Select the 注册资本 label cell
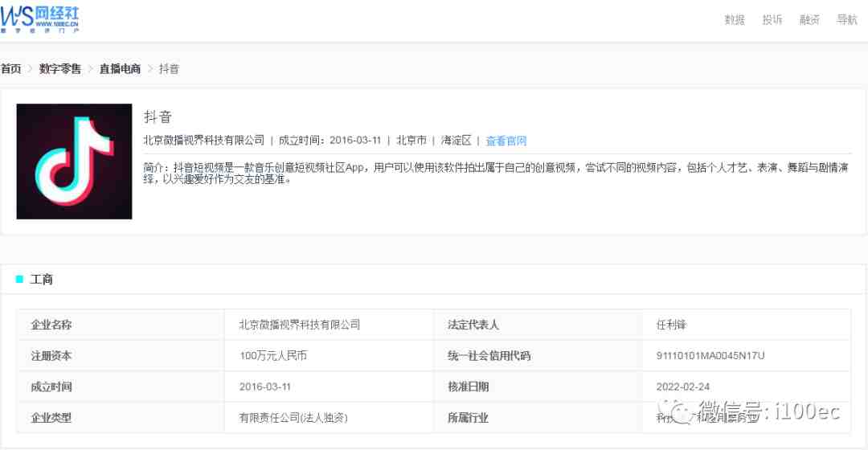The image size is (868, 450). point(121,356)
